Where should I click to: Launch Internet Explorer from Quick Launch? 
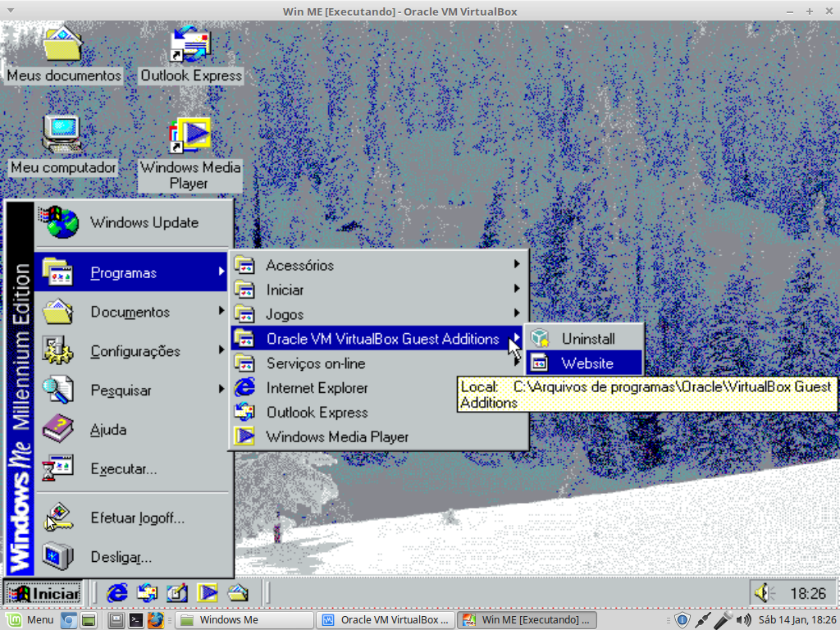117,593
